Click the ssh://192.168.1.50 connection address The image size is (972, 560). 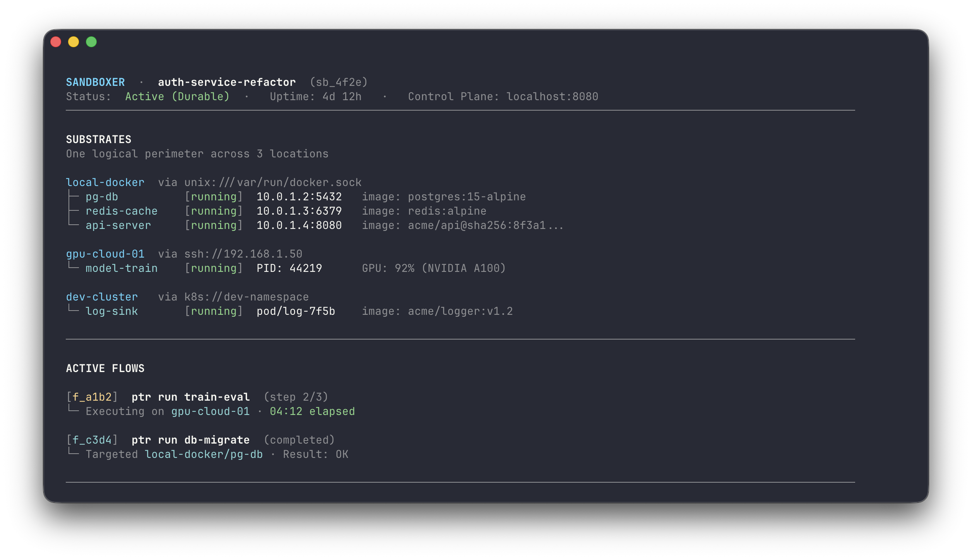point(243,254)
